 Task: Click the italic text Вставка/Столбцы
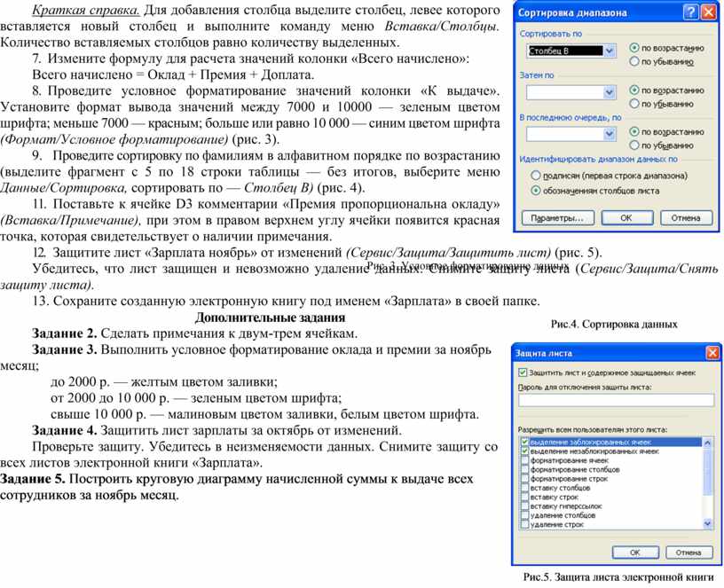coord(441,26)
